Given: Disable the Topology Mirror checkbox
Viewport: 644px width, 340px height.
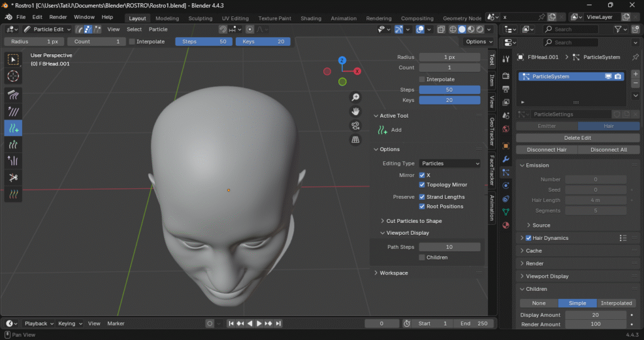Looking at the screenshot, I should 422,184.
